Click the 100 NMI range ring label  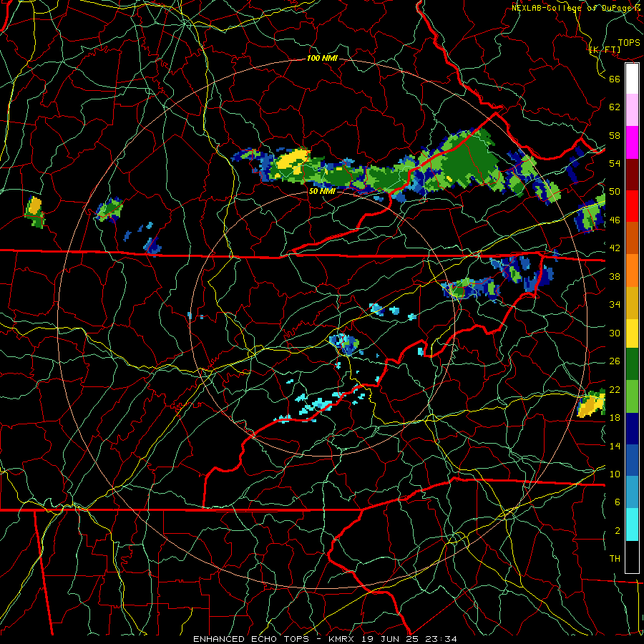point(322,59)
